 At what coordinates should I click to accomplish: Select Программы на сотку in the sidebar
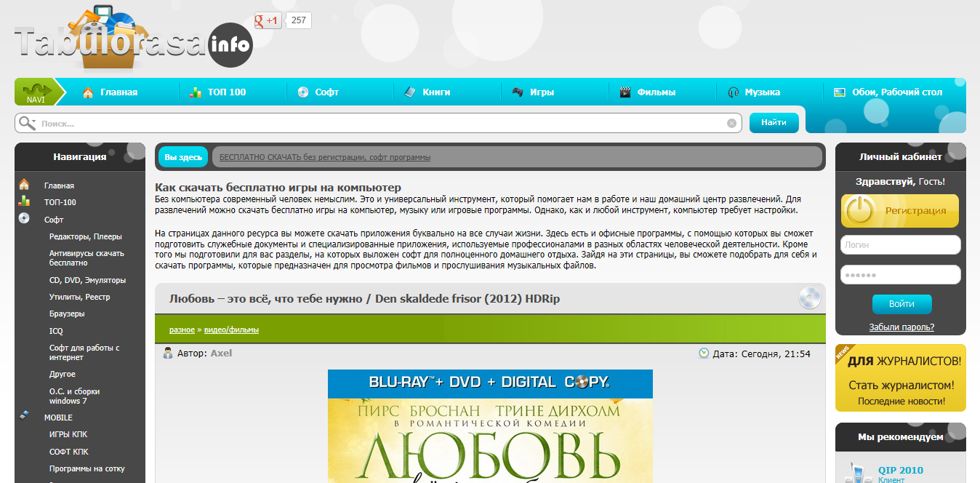pos(87,468)
